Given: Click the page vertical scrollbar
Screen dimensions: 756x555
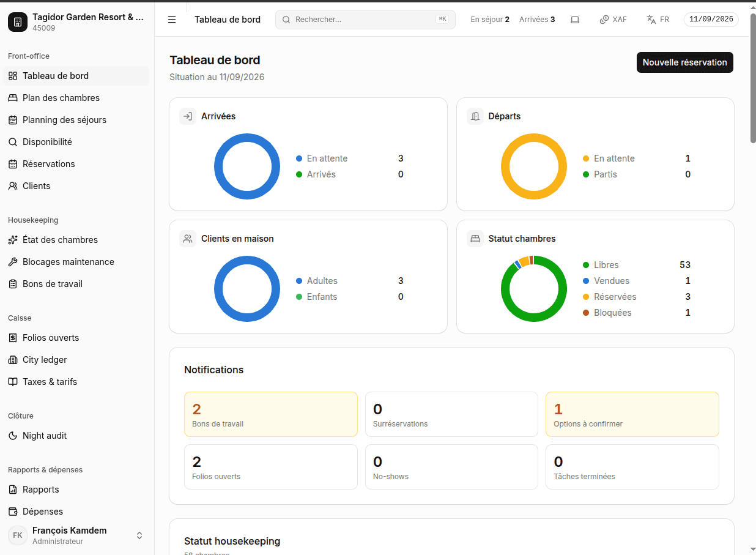Looking at the screenshot, I should click(753, 80).
